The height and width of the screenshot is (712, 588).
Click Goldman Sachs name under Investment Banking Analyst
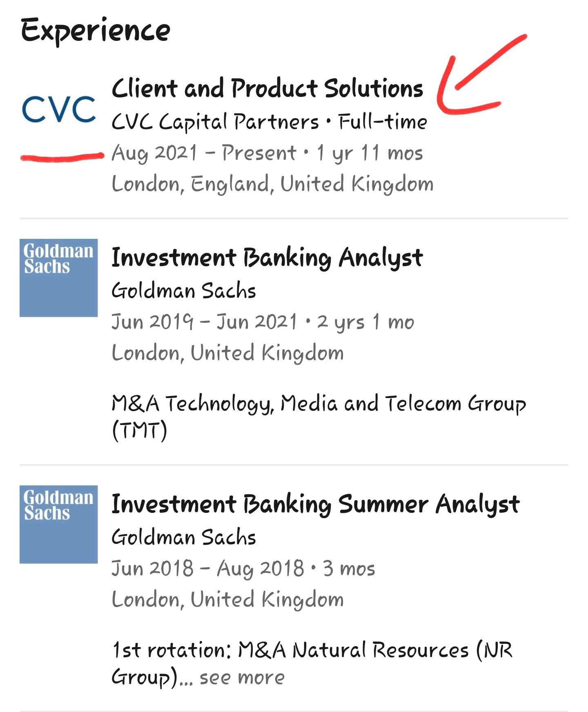pos(184,291)
